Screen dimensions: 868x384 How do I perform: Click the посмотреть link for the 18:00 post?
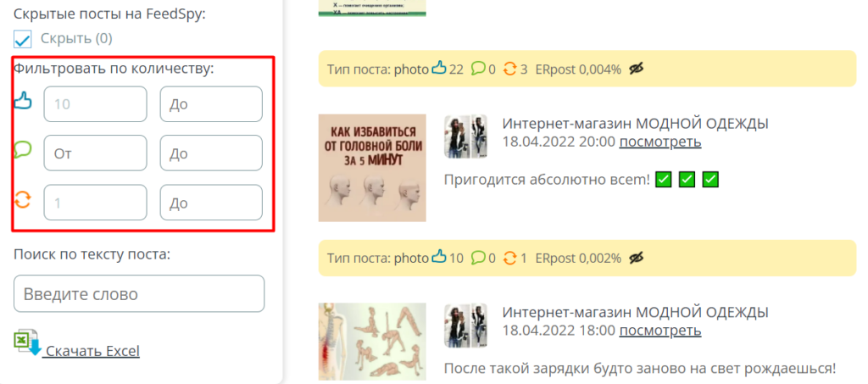pyautogui.click(x=660, y=331)
